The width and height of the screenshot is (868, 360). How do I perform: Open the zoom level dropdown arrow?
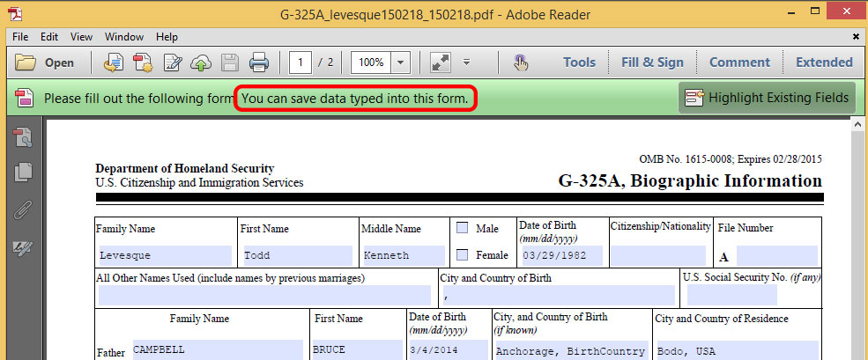click(x=401, y=62)
